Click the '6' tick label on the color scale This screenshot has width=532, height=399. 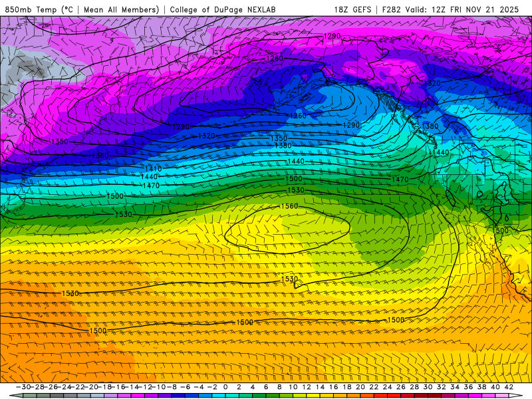(x=266, y=387)
